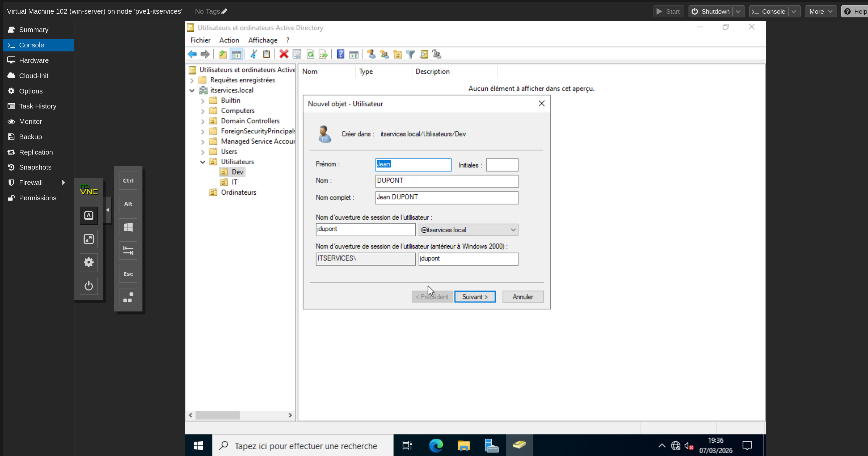Click the Annuler button
This screenshot has height=456, width=868.
[523, 297]
